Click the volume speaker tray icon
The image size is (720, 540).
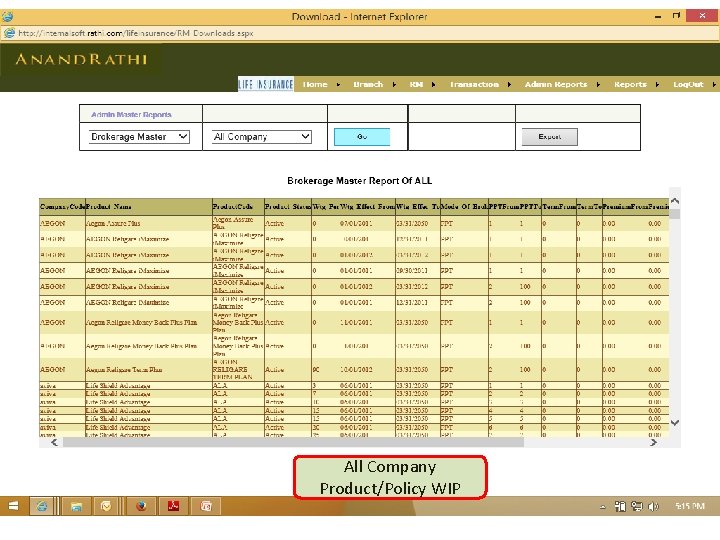[x=652, y=506]
